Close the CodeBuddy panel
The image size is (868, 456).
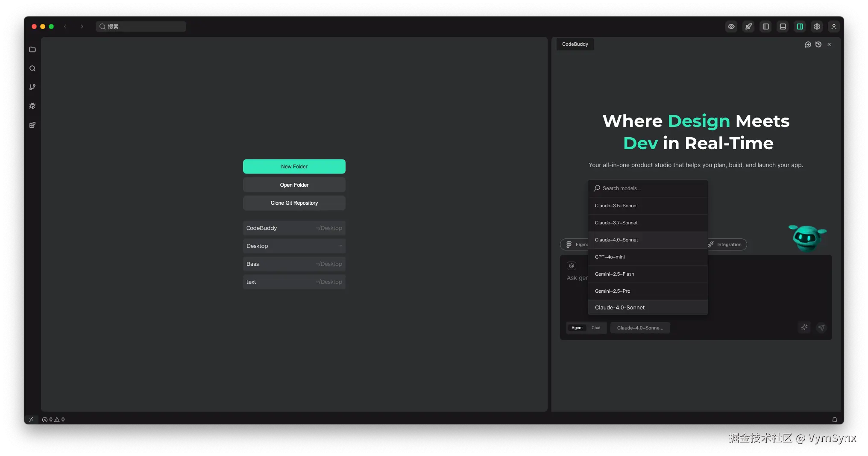pos(829,44)
